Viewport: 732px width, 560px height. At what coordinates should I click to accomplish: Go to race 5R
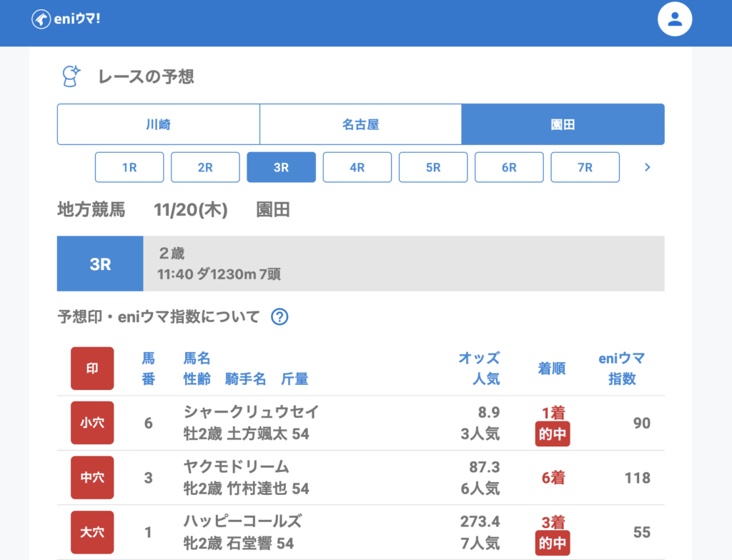point(432,167)
